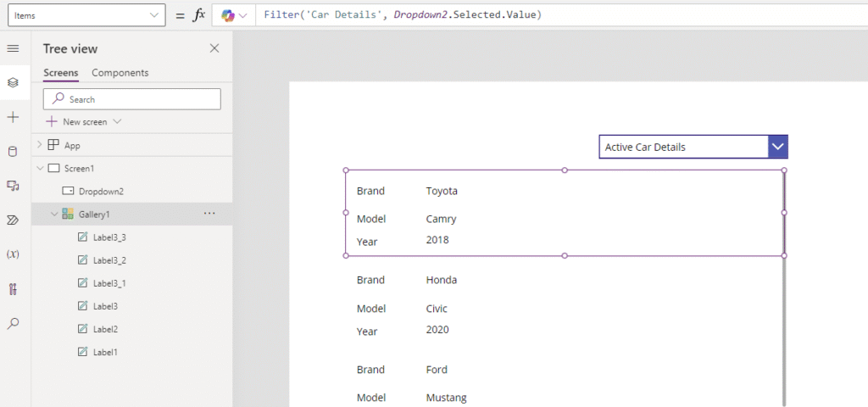Open the Search magnifier icon in left rail
The image size is (868, 407).
click(13, 323)
